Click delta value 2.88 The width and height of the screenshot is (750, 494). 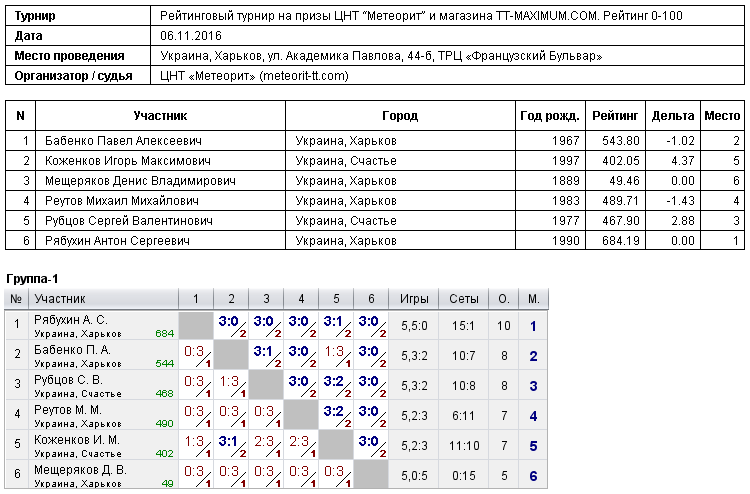[x=683, y=221]
